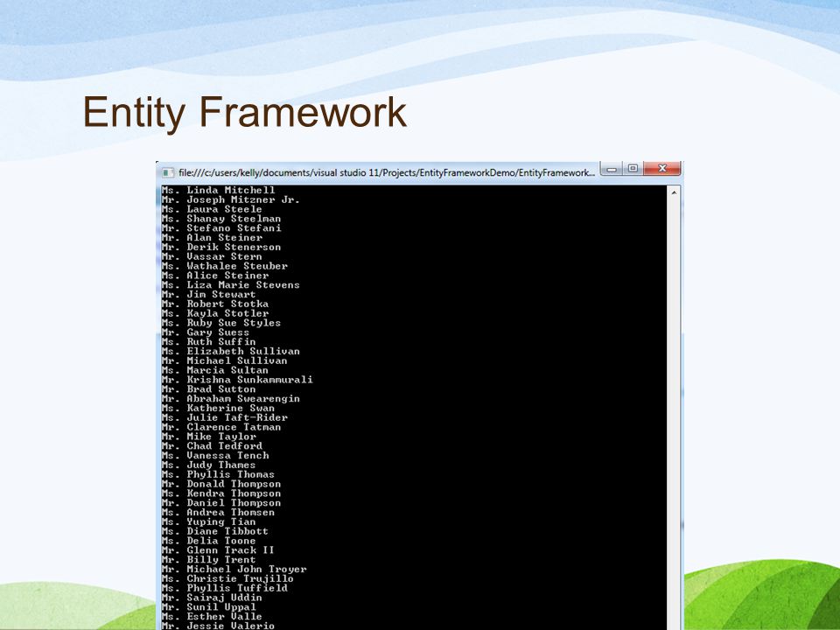840x630 pixels.
Task: Select the line Mr. Clarence Tatman
Action: coord(221,427)
